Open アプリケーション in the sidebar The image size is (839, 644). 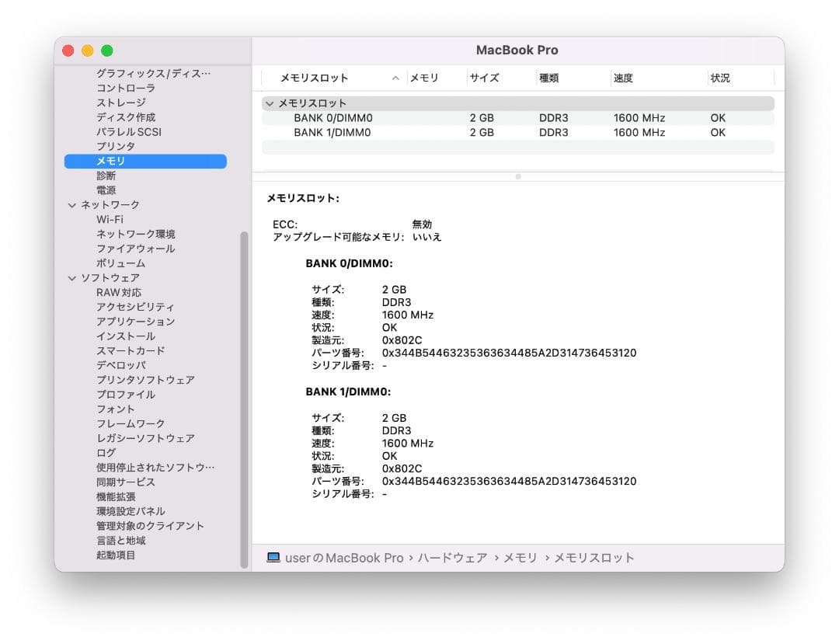(x=136, y=322)
